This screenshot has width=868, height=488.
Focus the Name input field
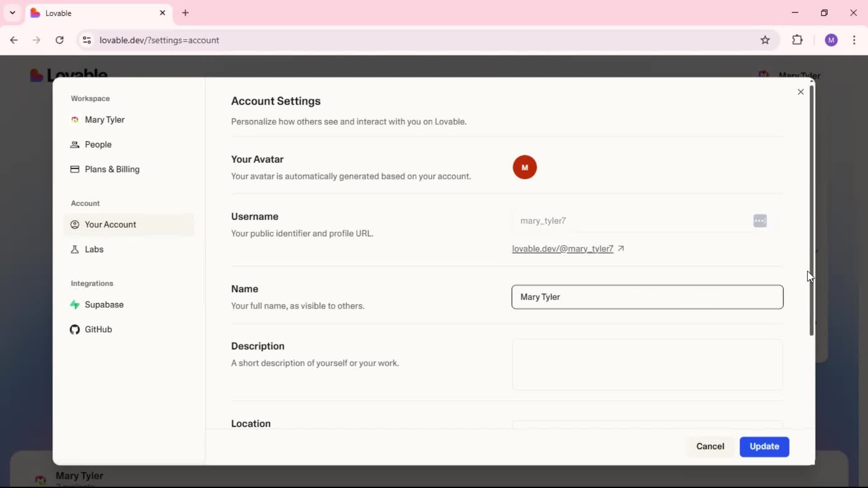tap(647, 297)
